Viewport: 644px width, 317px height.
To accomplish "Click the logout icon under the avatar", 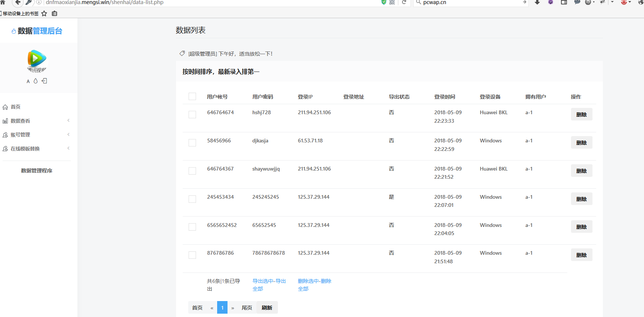I will 44,81.
